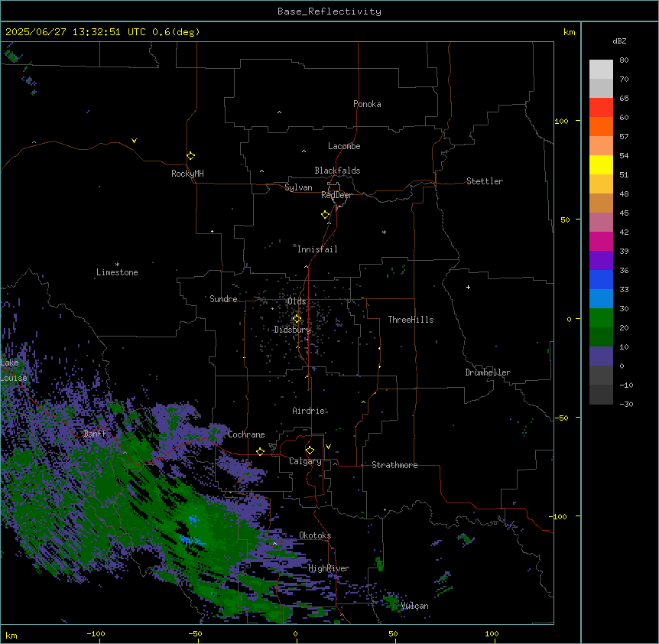Select the Olds label

297,301
